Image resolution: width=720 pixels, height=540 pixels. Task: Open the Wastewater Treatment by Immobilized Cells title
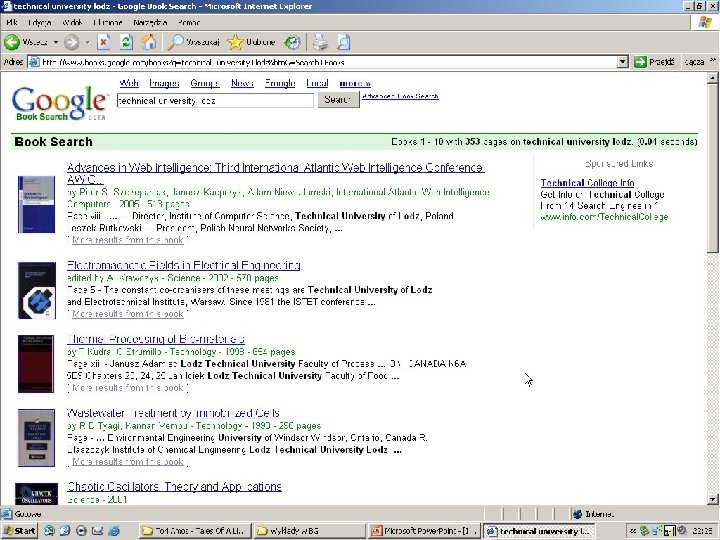173,413
